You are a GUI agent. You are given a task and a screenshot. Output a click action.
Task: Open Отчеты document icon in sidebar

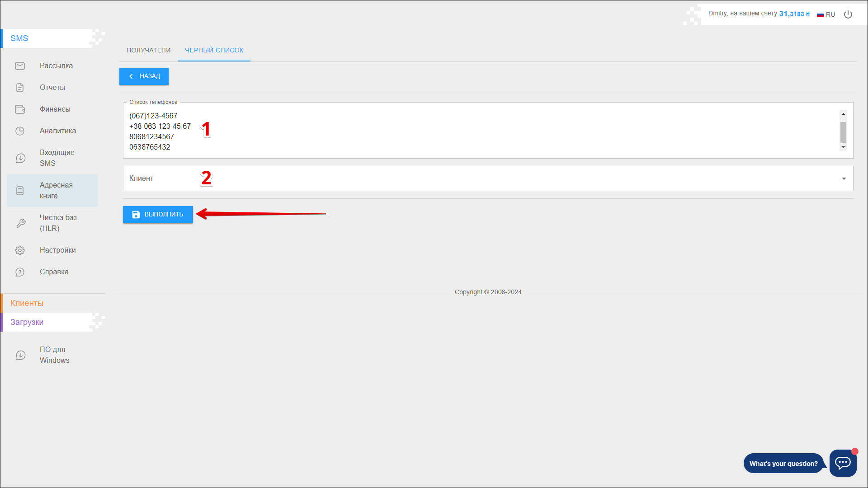(20, 88)
